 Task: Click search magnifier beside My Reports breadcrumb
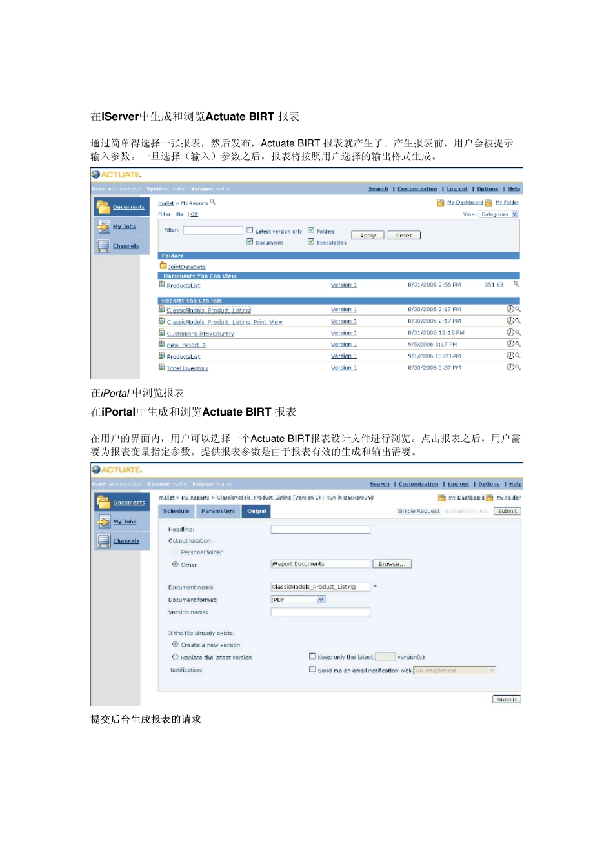pos(212,202)
